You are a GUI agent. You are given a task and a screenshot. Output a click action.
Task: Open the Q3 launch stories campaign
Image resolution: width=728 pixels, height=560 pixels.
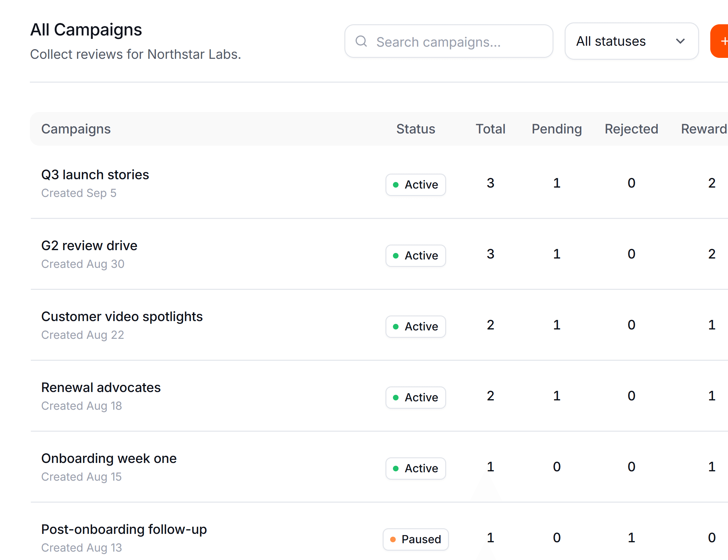pyautogui.click(x=95, y=175)
